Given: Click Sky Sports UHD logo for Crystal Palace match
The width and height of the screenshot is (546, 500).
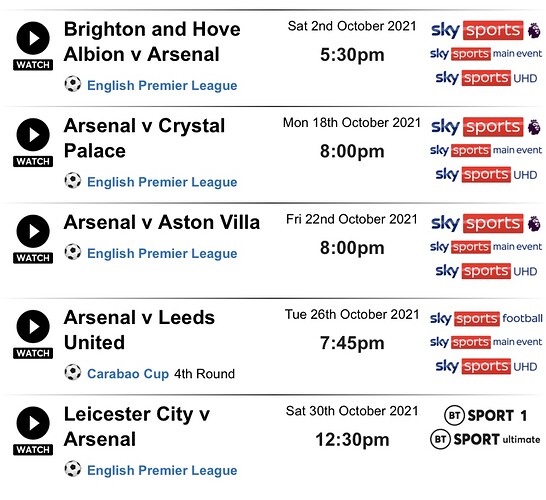Looking at the screenshot, I should (486, 174).
